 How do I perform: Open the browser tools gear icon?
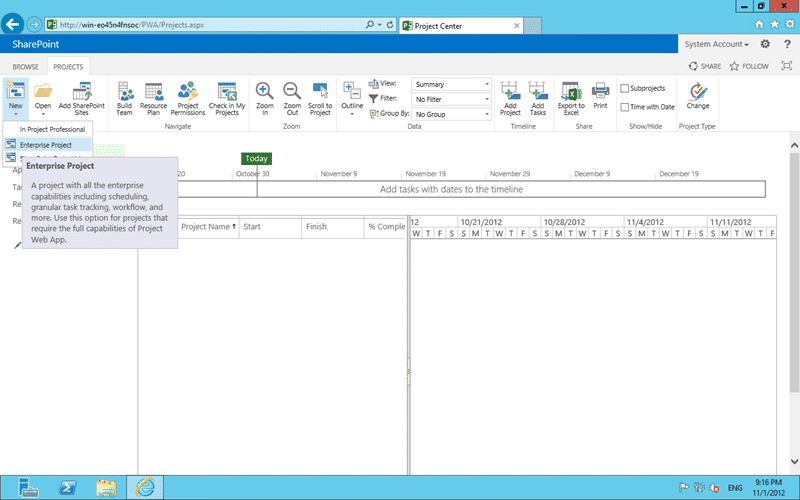790,24
